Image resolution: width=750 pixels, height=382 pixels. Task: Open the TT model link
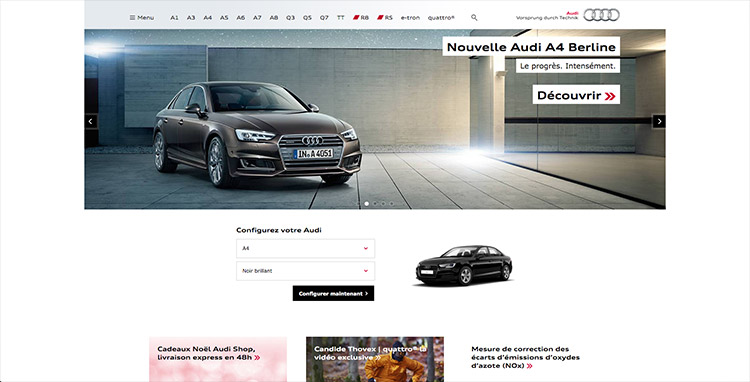click(341, 18)
